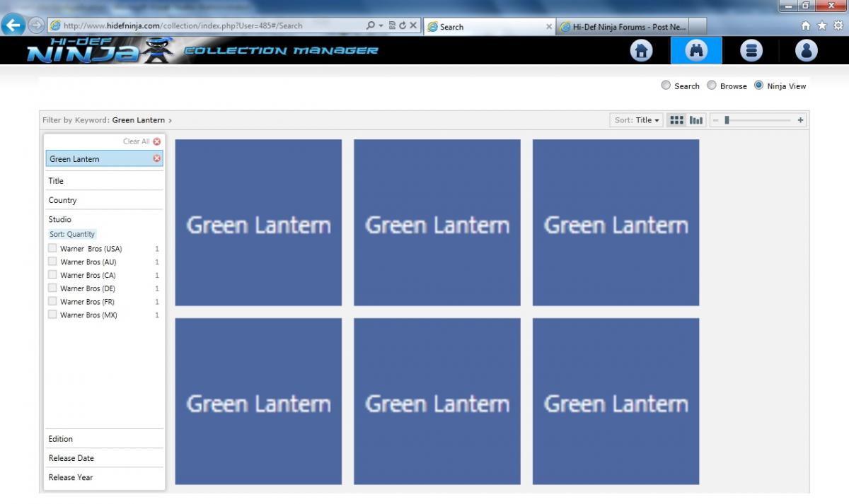The width and height of the screenshot is (849, 504).
Task: Check the Warner Bros (DE) checkbox
Action: [x=52, y=288]
